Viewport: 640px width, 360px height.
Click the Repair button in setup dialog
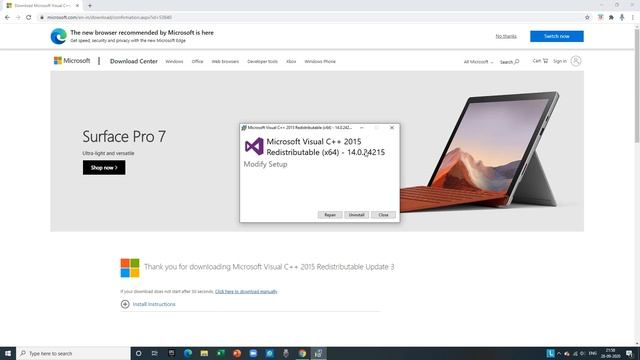330,215
